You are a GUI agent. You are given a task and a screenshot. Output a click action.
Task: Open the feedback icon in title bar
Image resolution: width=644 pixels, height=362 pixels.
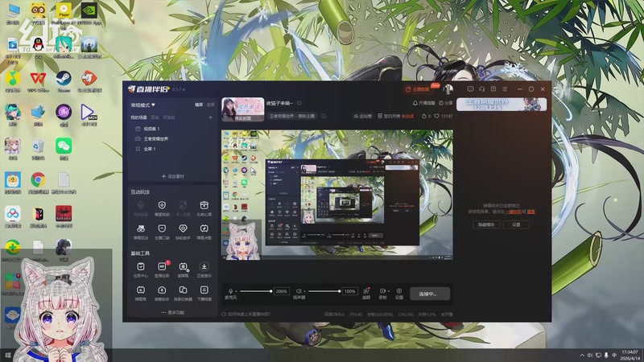point(493,89)
